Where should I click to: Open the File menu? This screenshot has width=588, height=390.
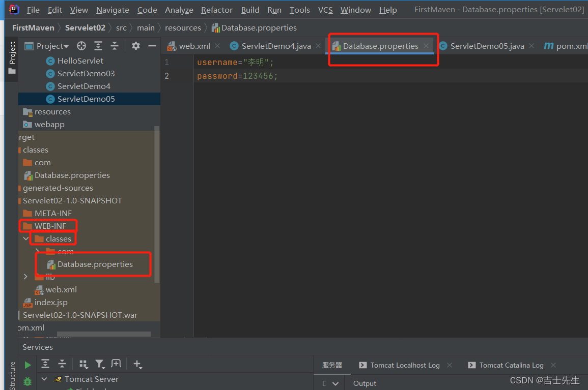[33, 10]
